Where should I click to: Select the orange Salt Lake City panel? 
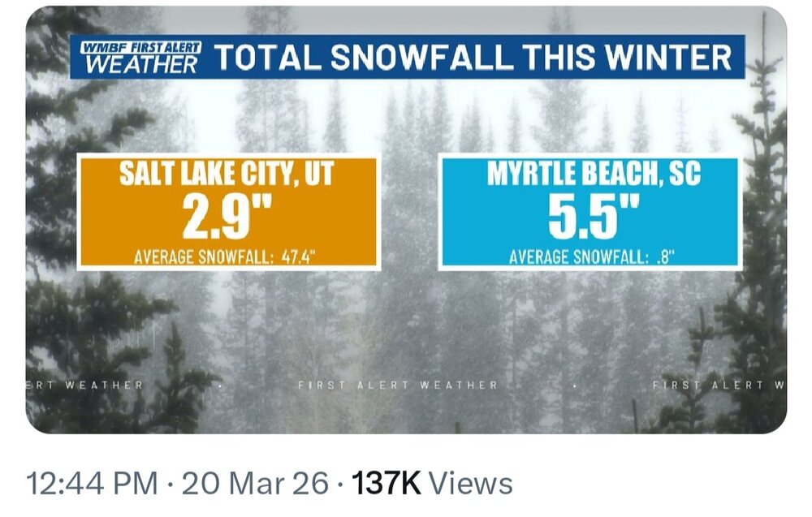228,213
